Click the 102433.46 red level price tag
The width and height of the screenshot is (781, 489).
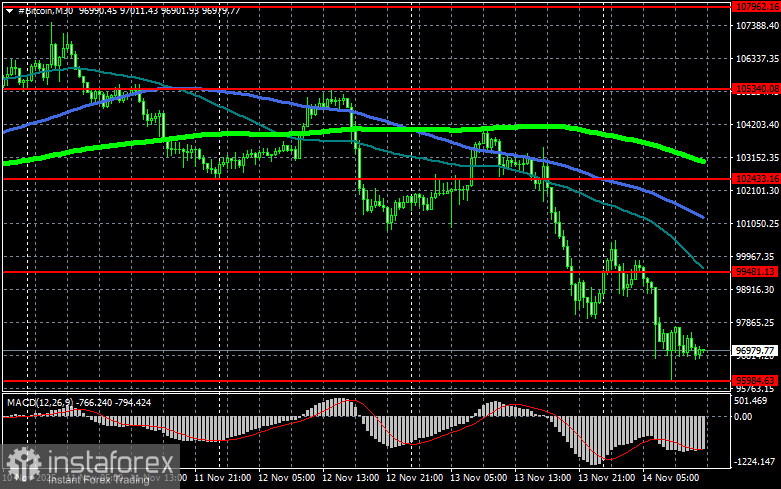point(755,179)
